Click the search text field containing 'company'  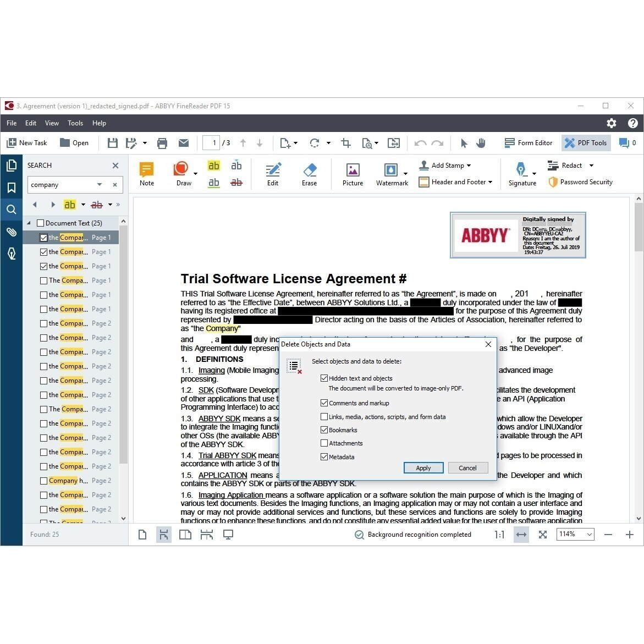click(62, 185)
